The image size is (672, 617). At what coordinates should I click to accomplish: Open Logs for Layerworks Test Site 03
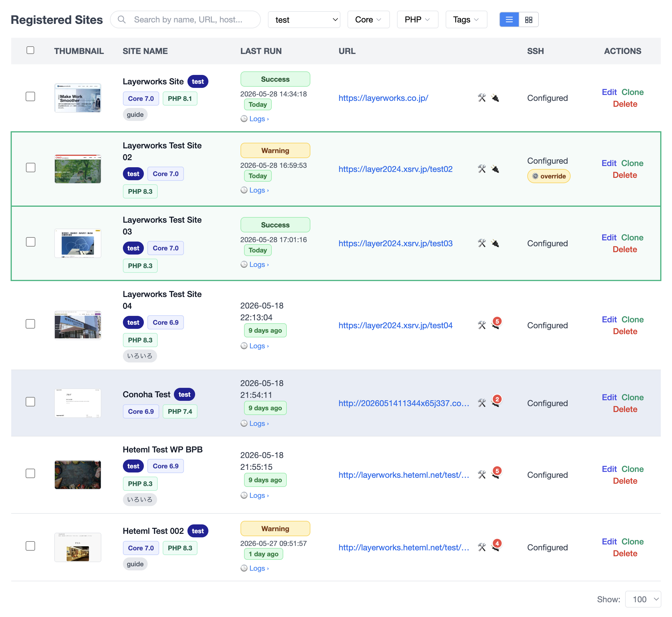[255, 265]
